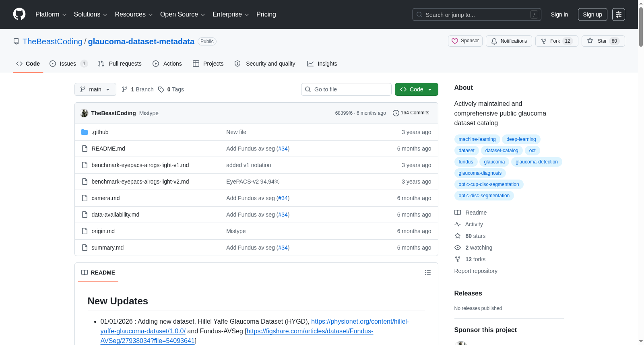Screen dimensions: 644x345
Task: View the 12 forks list
Action: (470, 259)
